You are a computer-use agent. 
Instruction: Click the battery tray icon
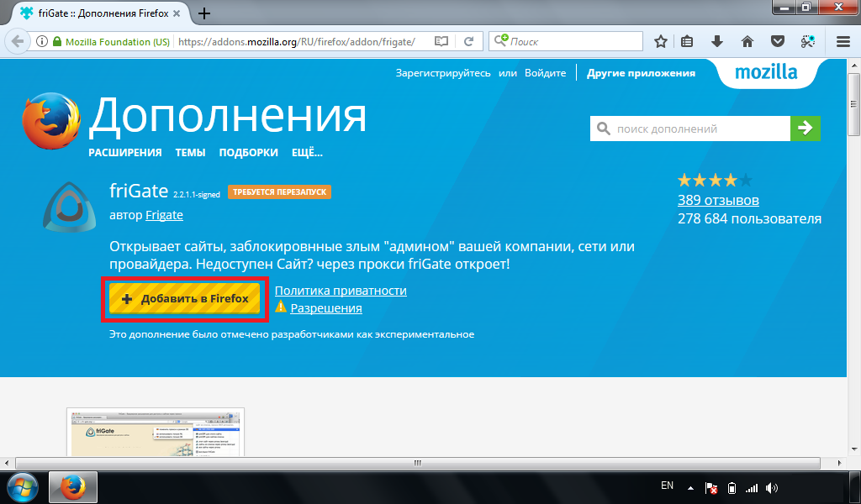[732, 488]
